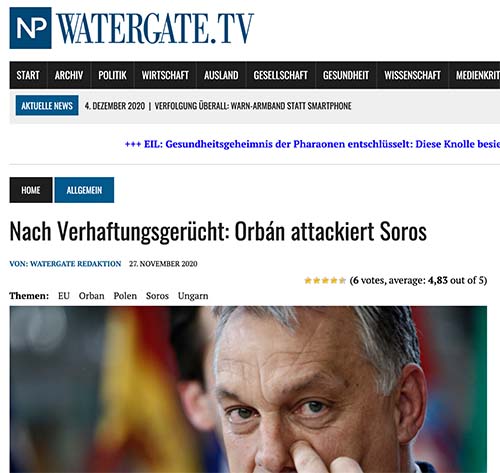
Task: Open the Archiv menu item
Action: (x=69, y=75)
